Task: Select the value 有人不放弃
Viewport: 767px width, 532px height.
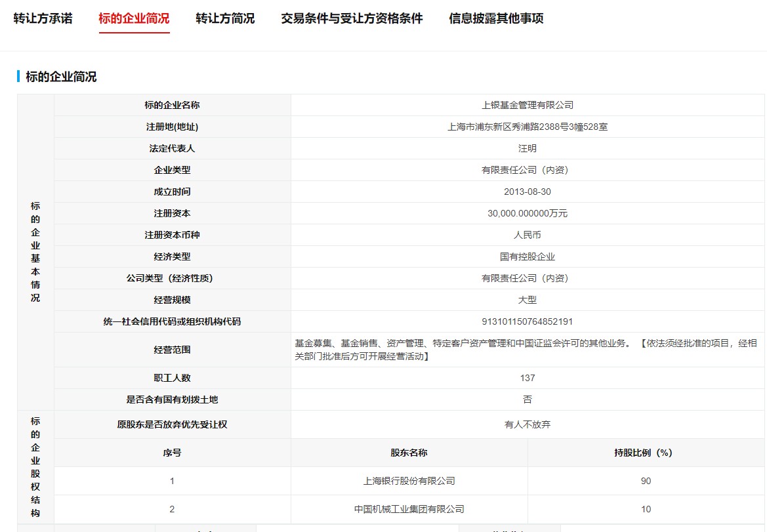Action: coord(528,424)
